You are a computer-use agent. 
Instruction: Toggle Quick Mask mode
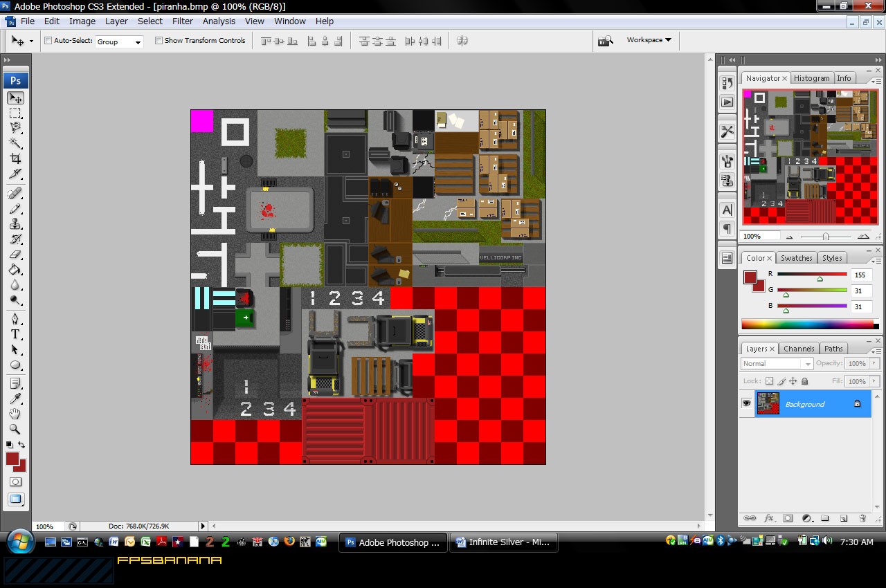(x=15, y=482)
